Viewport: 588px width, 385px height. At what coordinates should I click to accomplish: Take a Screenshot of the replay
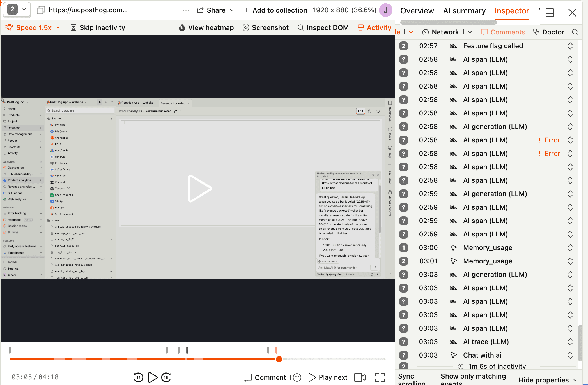coord(265,27)
